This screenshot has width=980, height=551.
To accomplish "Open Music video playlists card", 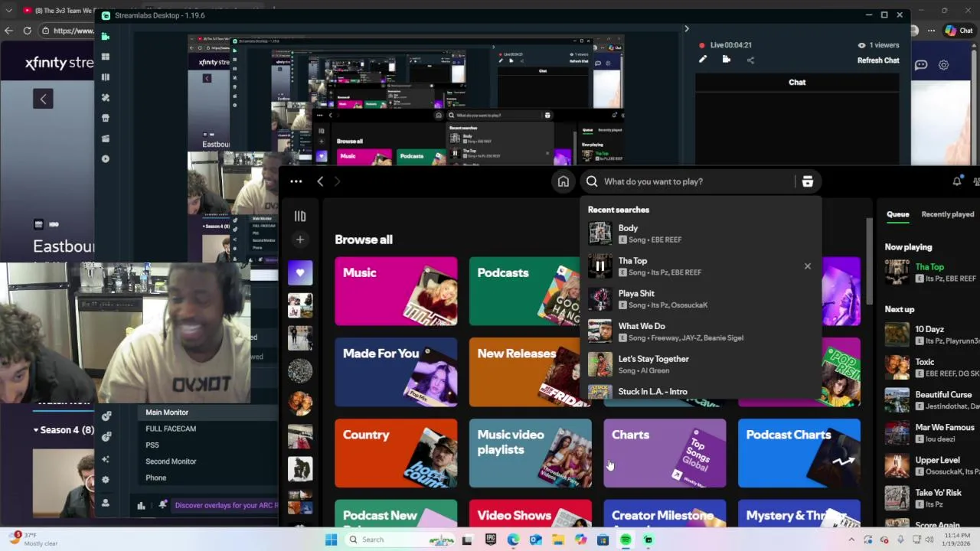I will point(531,453).
